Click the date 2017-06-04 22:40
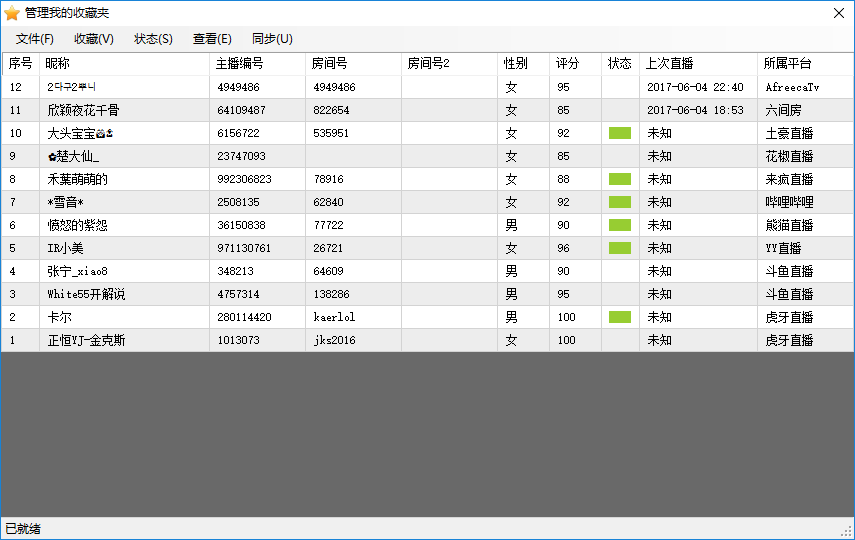The height and width of the screenshot is (540, 855). coord(695,87)
